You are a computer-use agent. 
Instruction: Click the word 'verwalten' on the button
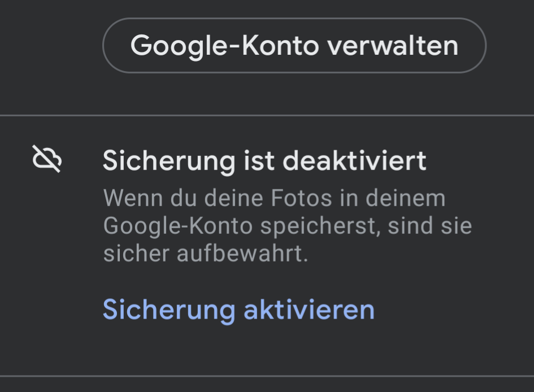(x=393, y=45)
